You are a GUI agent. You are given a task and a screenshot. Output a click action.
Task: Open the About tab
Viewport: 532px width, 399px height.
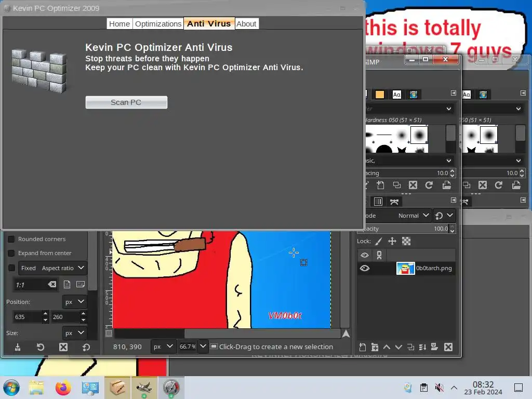coord(246,24)
